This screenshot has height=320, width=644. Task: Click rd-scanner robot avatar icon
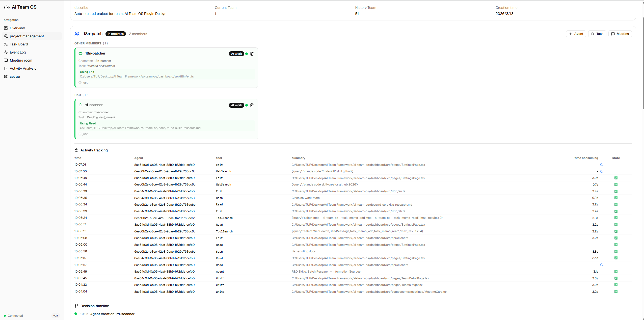pyautogui.click(x=80, y=105)
